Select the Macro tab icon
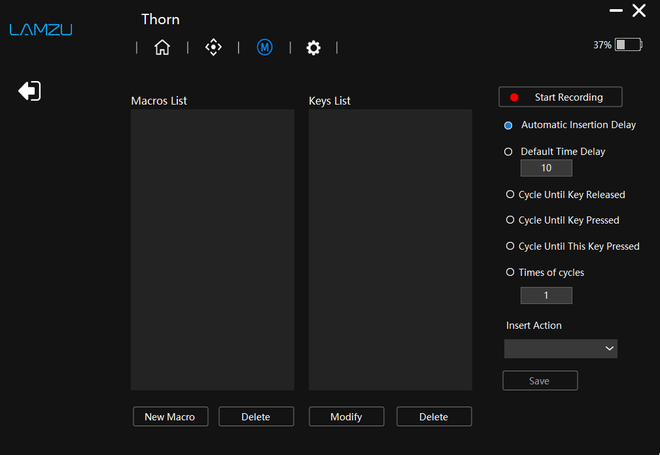Screen dimensions: 660x455 (264, 47)
